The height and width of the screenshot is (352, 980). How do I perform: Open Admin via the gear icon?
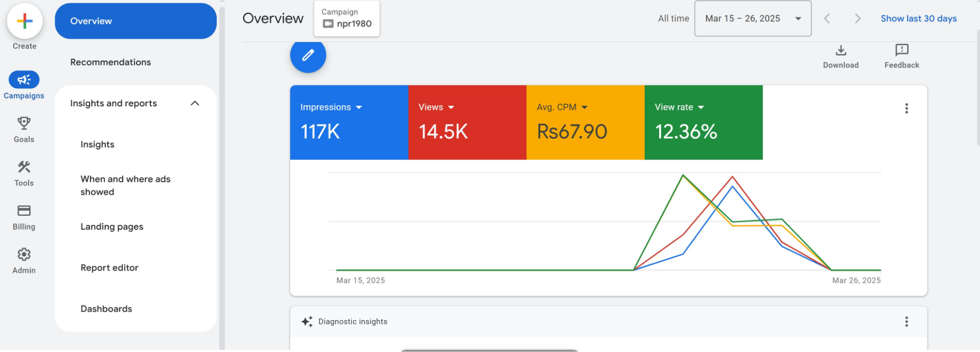24,255
